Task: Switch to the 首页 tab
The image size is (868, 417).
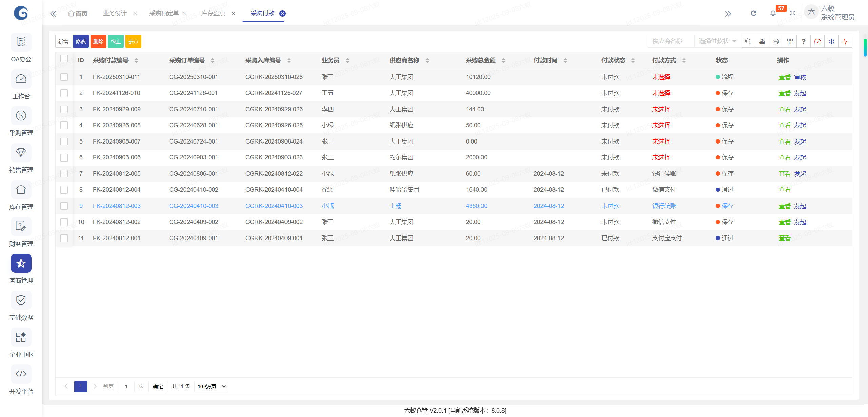Action: [78, 13]
